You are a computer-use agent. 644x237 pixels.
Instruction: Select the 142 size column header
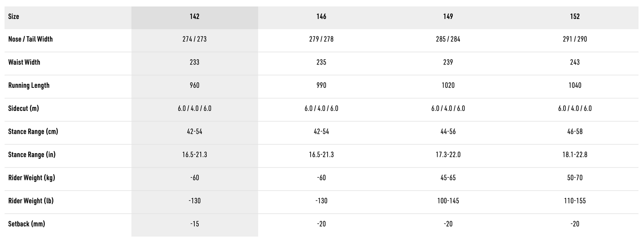(x=194, y=17)
